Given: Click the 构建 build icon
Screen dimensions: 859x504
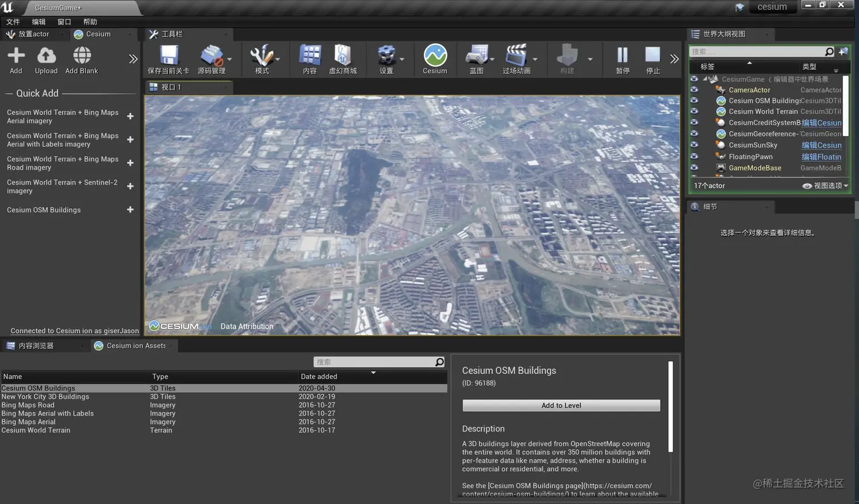Looking at the screenshot, I should click(567, 55).
